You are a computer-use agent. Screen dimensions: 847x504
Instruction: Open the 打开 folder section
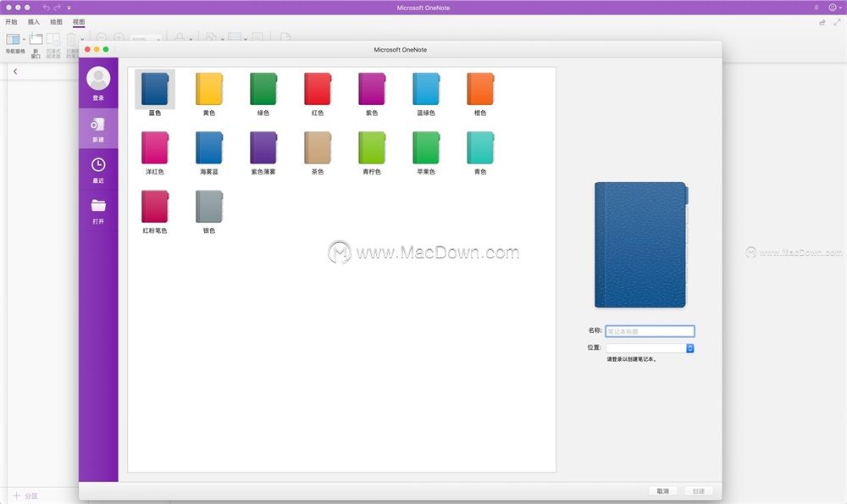pyautogui.click(x=98, y=211)
